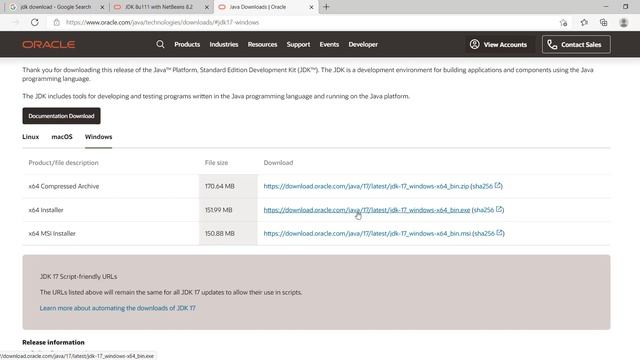The height and width of the screenshot is (360, 640).
Task: Click the Documentation Download button
Action: click(61, 116)
